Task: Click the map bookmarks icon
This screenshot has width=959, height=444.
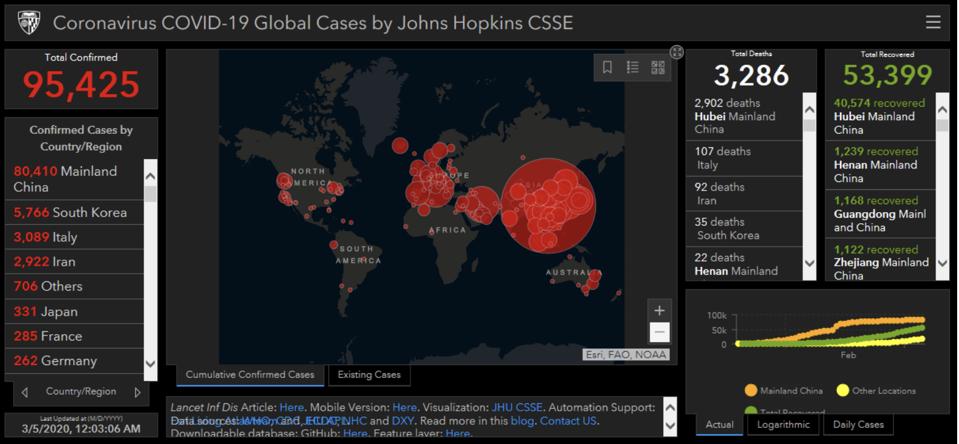Action: (x=607, y=68)
